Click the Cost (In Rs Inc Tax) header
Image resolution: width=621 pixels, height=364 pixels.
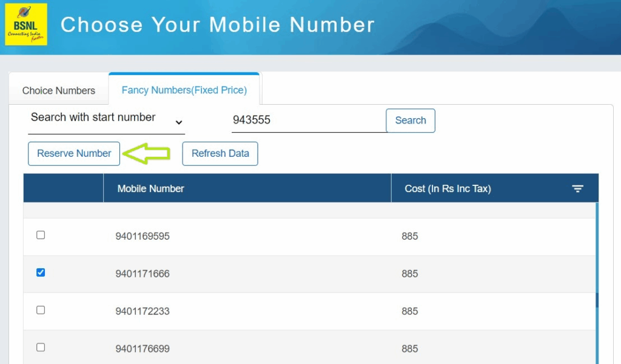pyautogui.click(x=448, y=188)
